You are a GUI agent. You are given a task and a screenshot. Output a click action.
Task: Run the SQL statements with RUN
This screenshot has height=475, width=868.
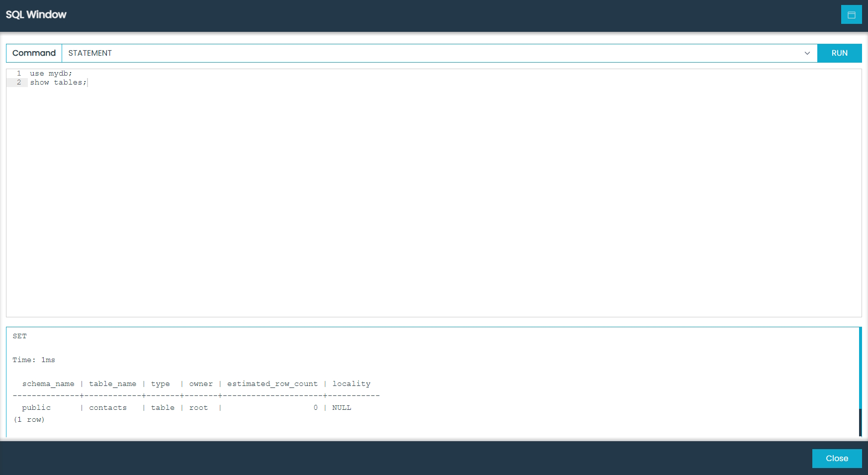[x=839, y=53]
